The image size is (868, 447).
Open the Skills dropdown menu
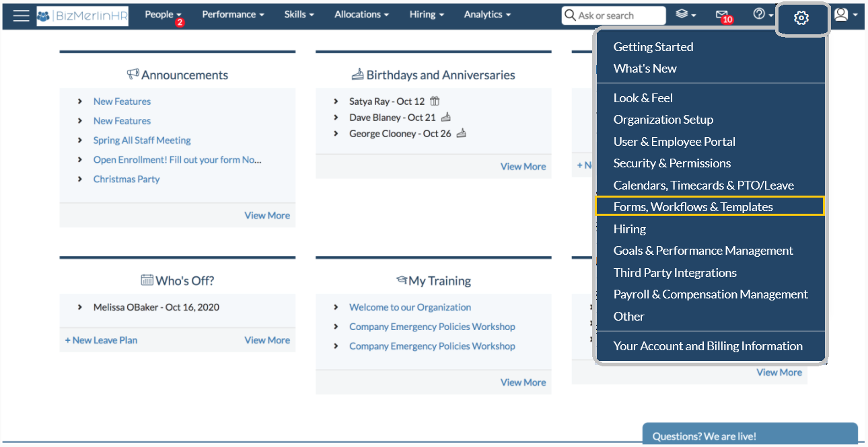(299, 14)
